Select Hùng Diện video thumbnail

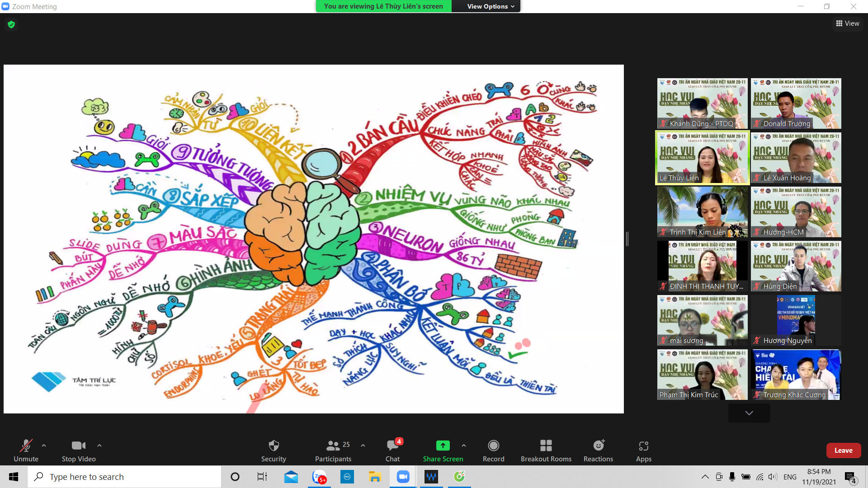[796, 266]
